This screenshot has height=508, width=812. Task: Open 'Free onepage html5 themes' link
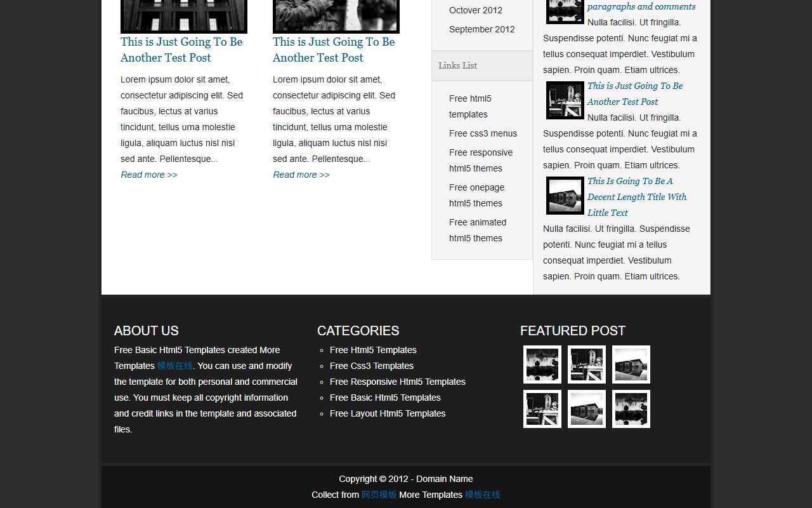477,196
